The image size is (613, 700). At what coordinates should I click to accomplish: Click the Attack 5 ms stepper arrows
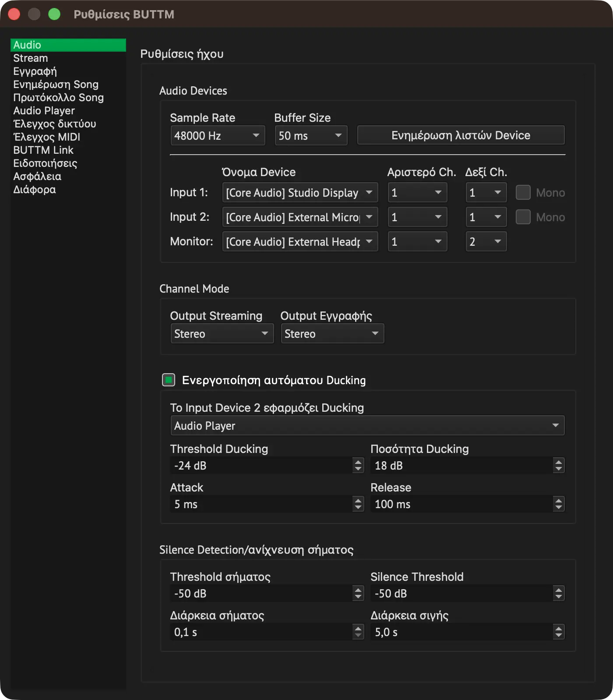[x=358, y=504]
